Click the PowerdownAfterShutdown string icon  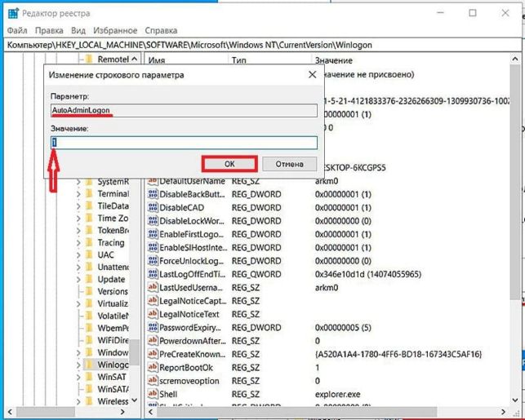tap(153, 341)
